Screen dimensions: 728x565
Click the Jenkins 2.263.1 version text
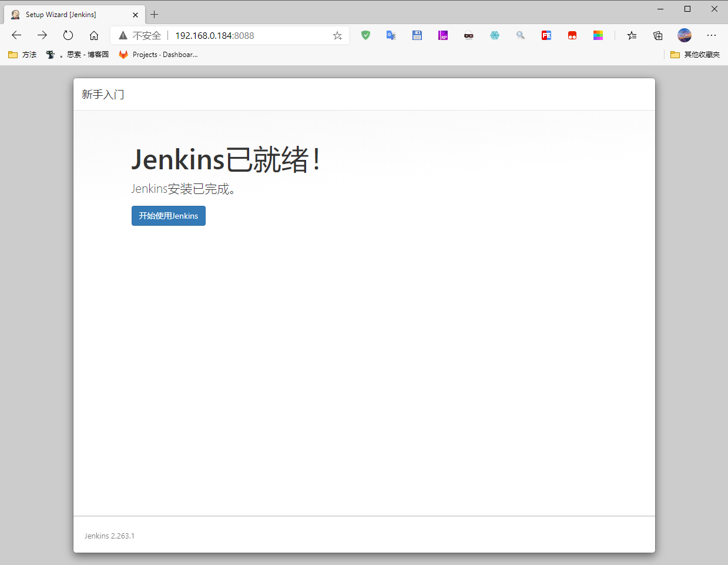[109, 536]
